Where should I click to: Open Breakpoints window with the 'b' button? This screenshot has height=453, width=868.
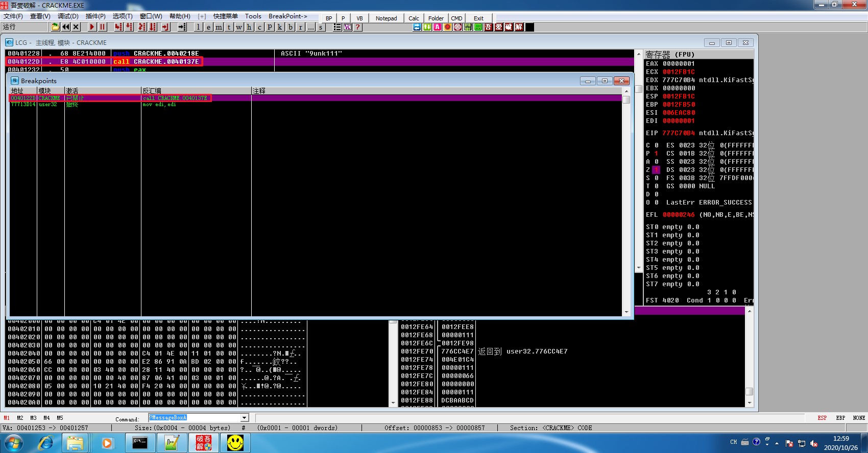point(290,27)
